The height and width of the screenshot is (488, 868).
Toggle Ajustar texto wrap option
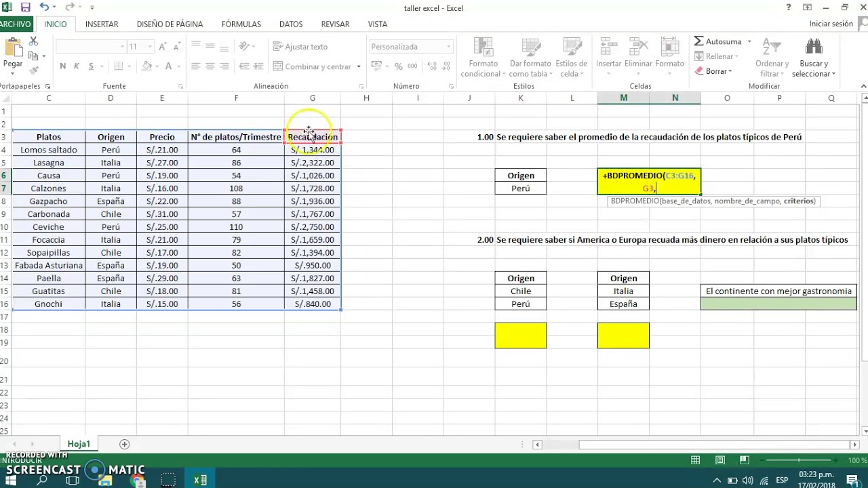(300, 47)
